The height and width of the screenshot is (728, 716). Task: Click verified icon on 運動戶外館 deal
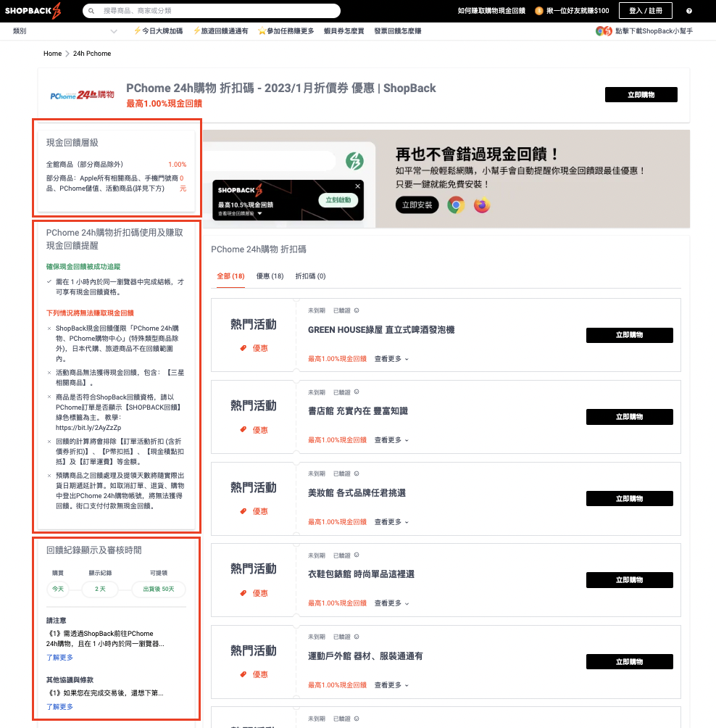[x=357, y=637]
